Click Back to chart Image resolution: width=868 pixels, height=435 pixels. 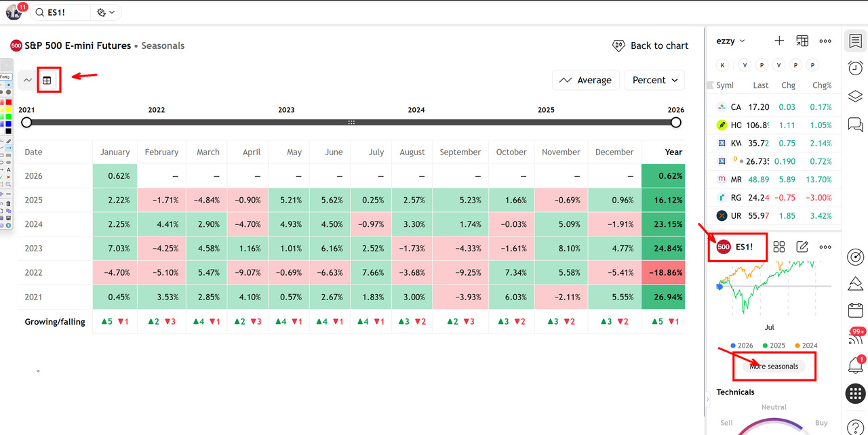[650, 45]
